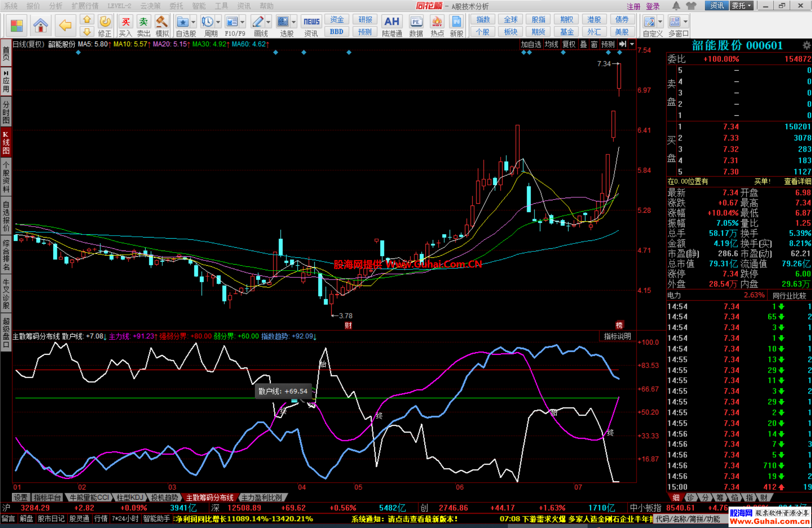Click the red 榜 marker on K-line chart

619,325
